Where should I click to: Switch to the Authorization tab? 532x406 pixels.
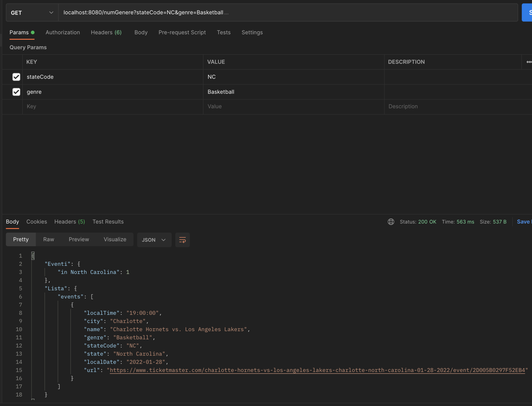pyautogui.click(x=62, y=32)
